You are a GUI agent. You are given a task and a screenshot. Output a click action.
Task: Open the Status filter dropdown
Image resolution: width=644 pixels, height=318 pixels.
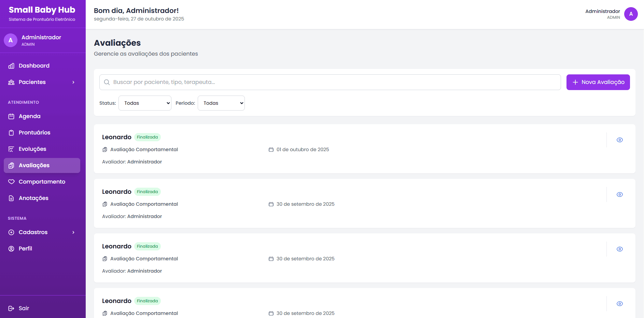tap(145, 103)
